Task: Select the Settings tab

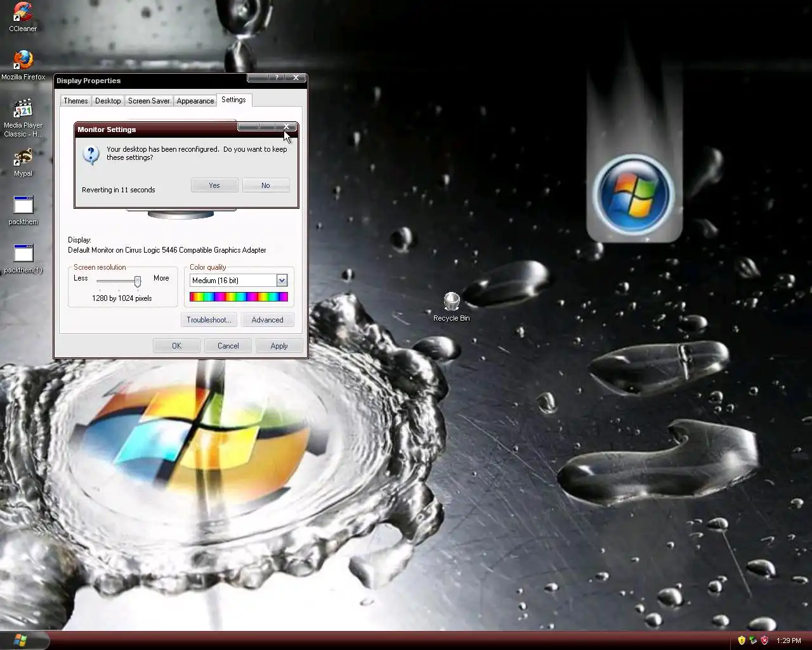Action: [233, 100]
